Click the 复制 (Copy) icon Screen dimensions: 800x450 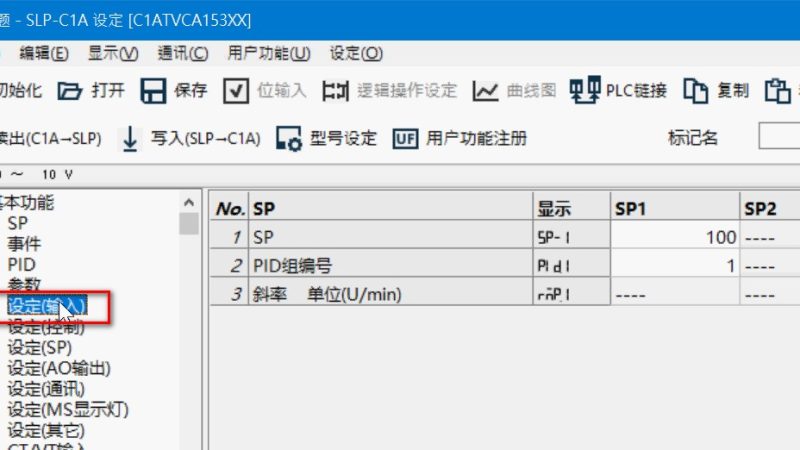click(x=696, y=91)
